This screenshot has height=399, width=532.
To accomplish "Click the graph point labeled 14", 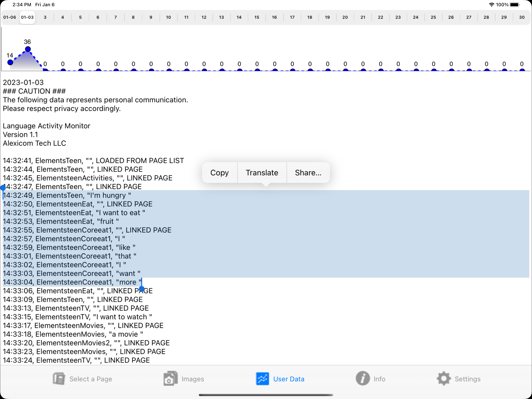I will (10, 63).
